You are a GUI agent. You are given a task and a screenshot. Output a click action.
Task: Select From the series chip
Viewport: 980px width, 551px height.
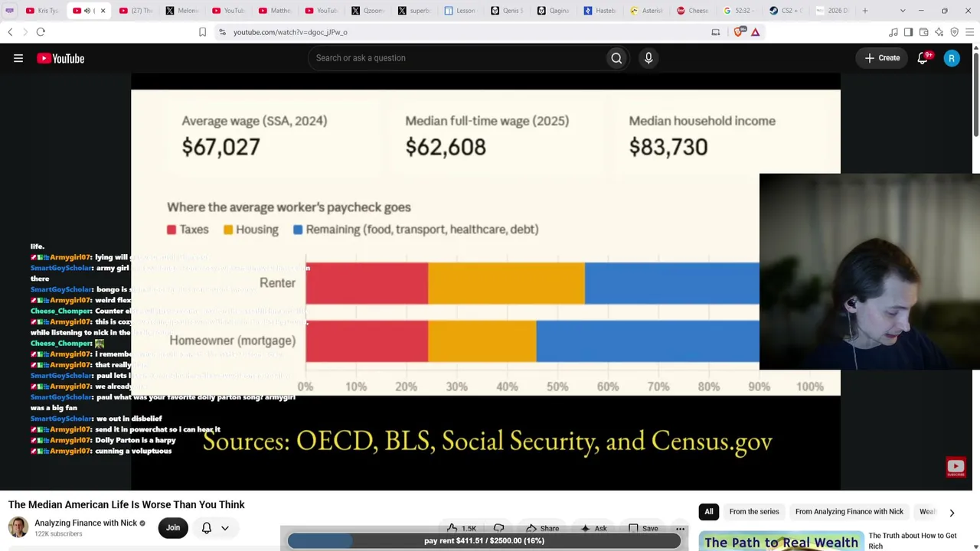click(754, 512)
